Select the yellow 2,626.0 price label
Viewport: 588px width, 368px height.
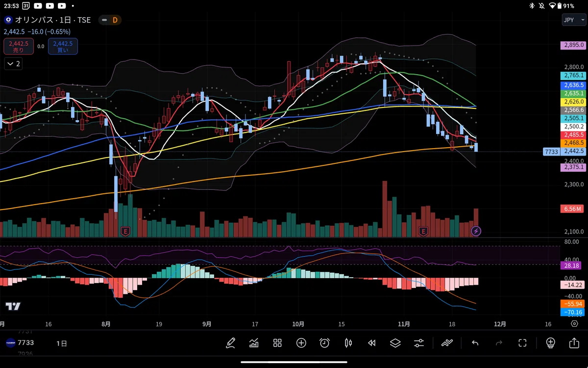(573, 102)
